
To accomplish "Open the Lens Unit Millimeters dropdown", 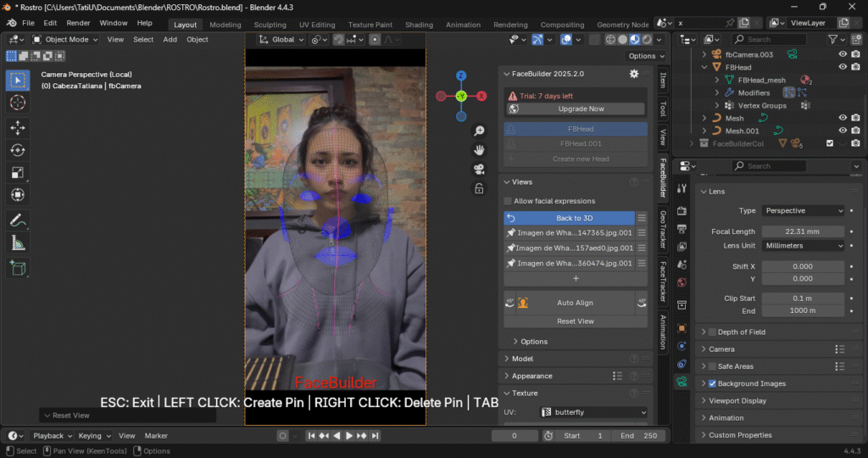I will [x=803, y=246].
